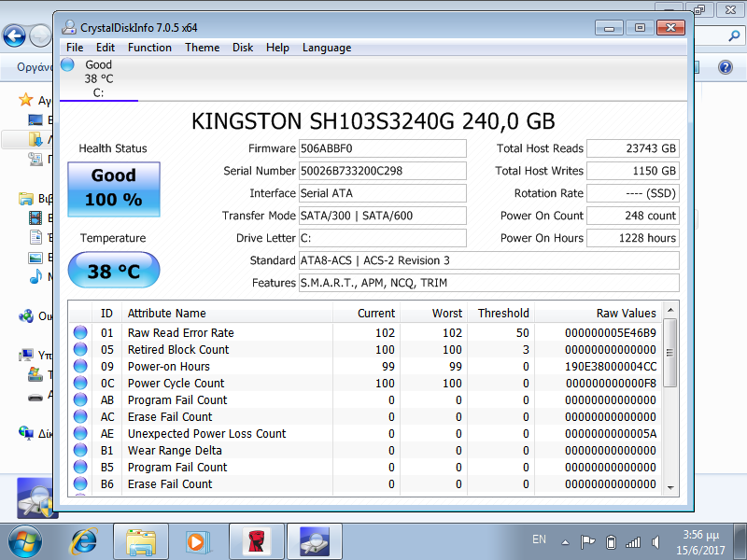Image resolution: width=747 pixels, height=560 pixels.
Task: Open the Disk menu
Action: pos(243,48)
